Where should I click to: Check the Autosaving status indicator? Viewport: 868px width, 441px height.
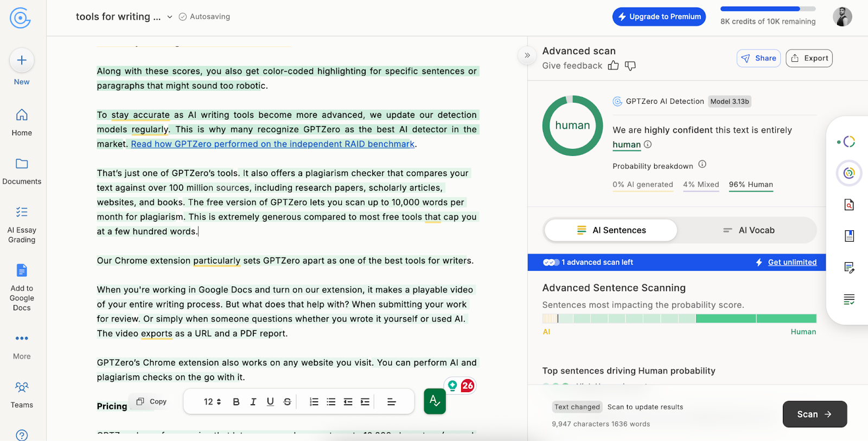[205, 17]
